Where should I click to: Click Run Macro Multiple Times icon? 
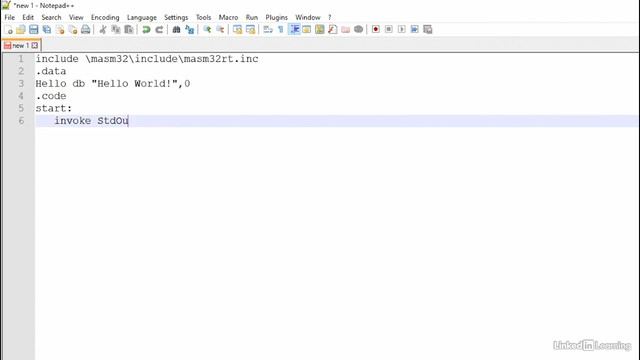pos(415,29)
